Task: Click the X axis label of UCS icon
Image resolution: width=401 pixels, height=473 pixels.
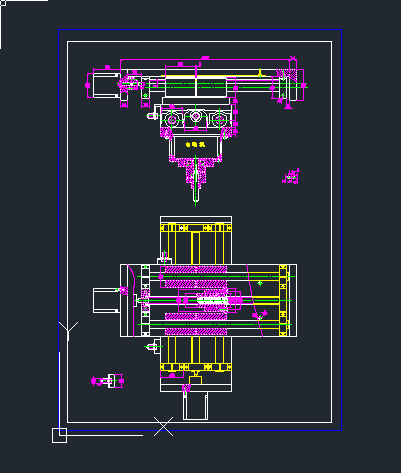Action: [x=163, y=426]
